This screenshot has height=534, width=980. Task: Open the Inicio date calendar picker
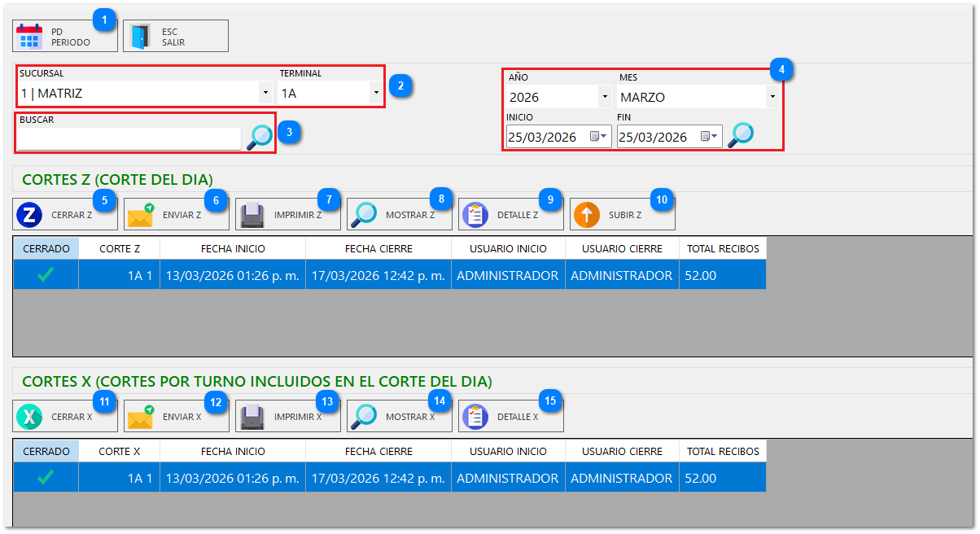coord(598,137)
